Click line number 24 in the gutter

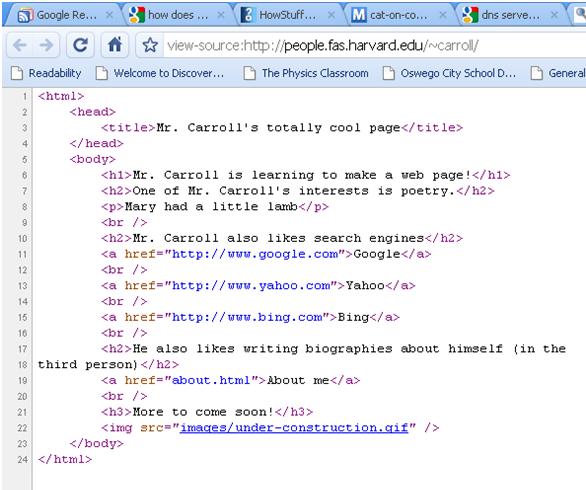point(22,459)
